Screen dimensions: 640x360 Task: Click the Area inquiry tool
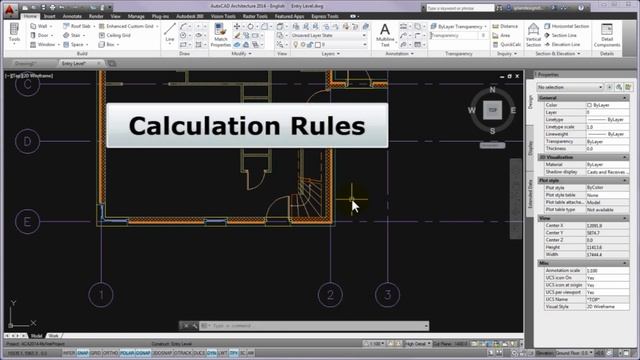pyautogui.click(x=501, y=36)
